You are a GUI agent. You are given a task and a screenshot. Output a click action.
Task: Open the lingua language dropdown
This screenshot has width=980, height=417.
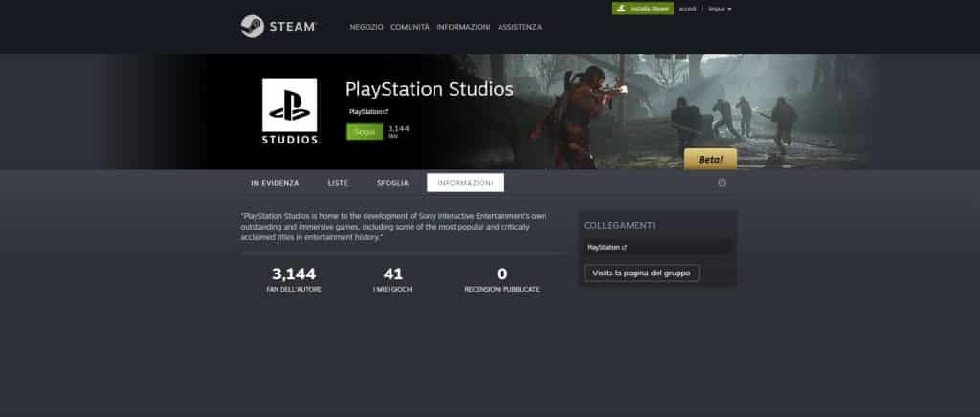point(720,9)
